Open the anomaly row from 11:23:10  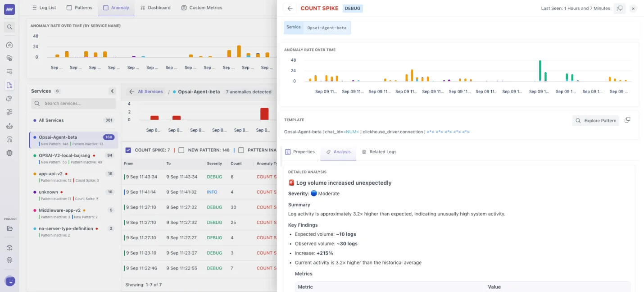coord(200,253)
